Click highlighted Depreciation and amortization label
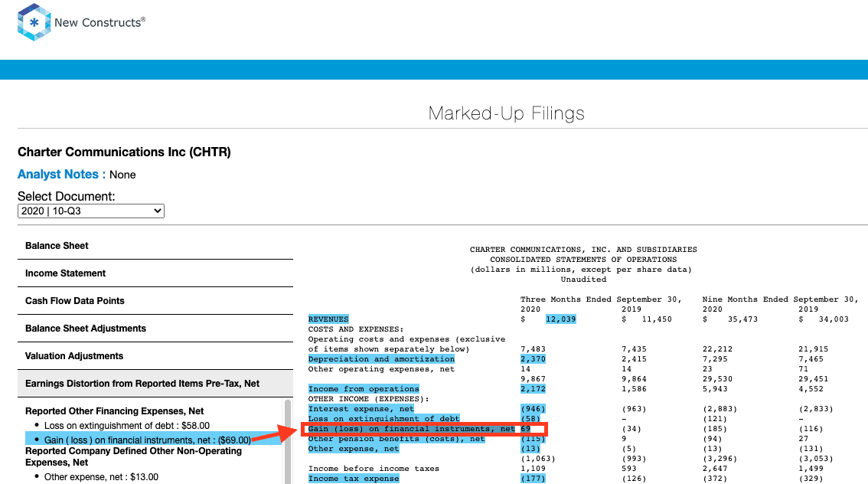Screen dimensions: 868x484 381,359
